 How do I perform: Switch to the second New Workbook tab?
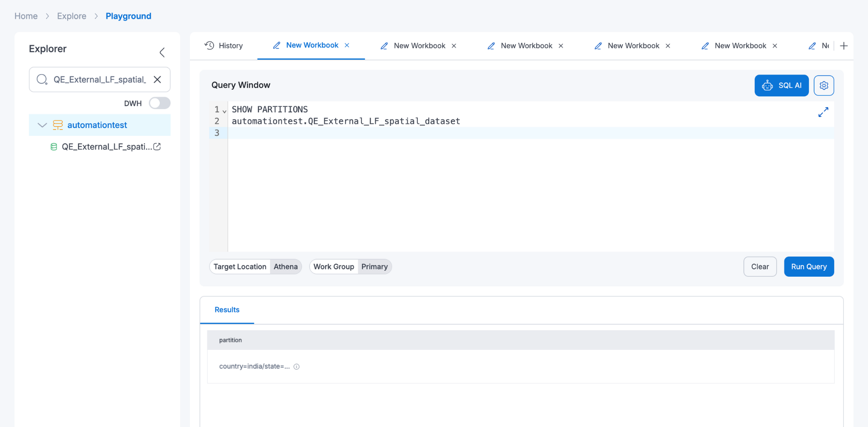click(x=419, y=45)
